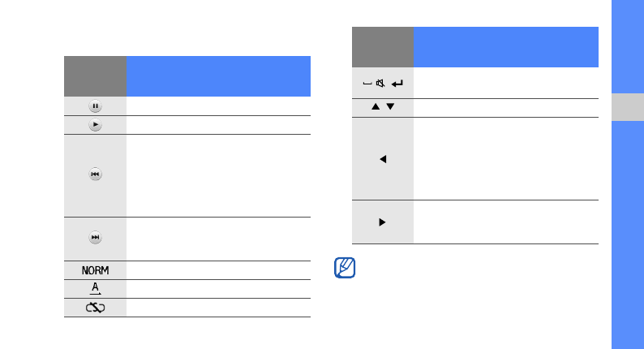644x349 pixels.
Task: Click the blue header of the right table
Action: [x=506, y=47]
